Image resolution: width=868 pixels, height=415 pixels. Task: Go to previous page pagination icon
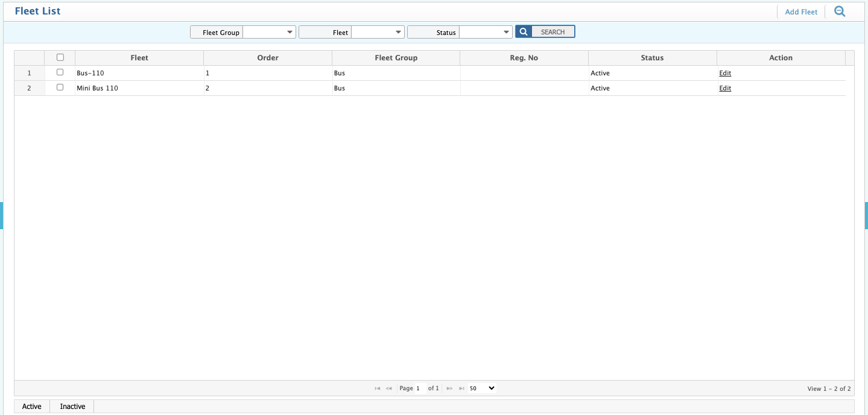point(389,388)
